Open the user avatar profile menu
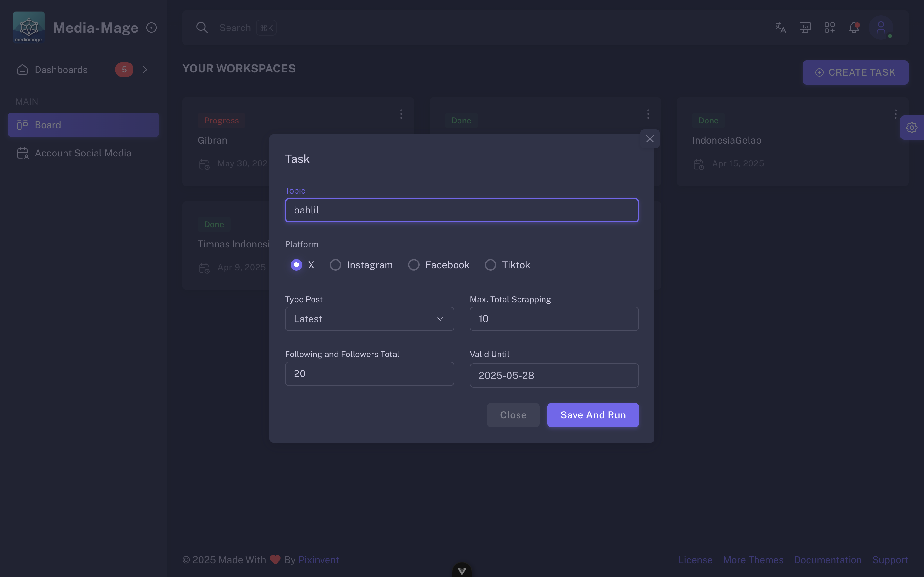 (880, 28)
